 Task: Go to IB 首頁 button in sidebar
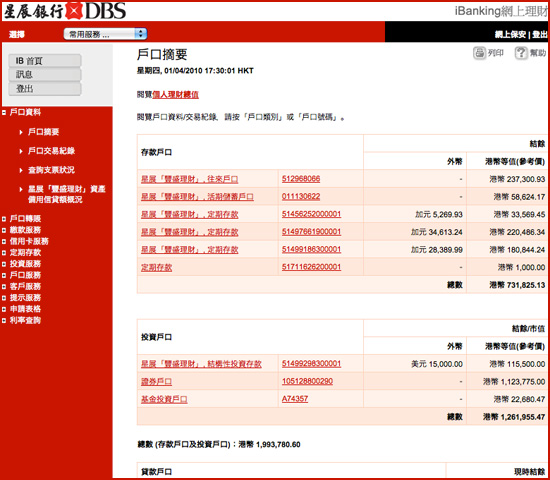[45, 61]
